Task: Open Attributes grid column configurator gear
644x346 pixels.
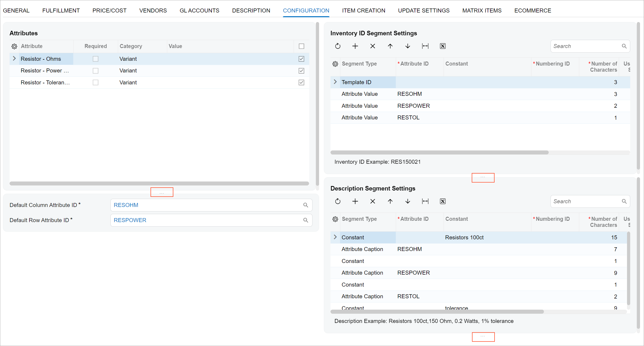Action: pyautogui.click(x=14, y=46)
